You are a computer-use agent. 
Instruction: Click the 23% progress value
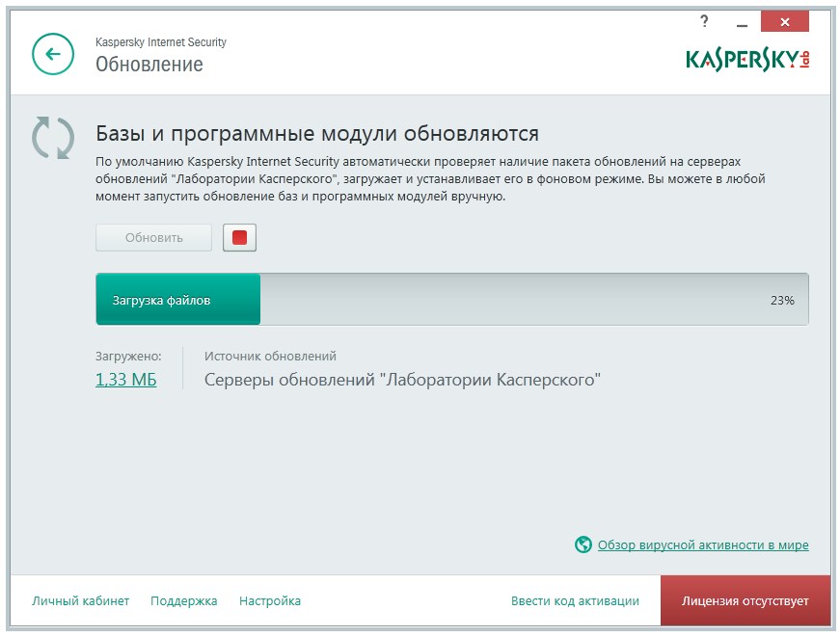pyautogui.click(x=782, y=301)
